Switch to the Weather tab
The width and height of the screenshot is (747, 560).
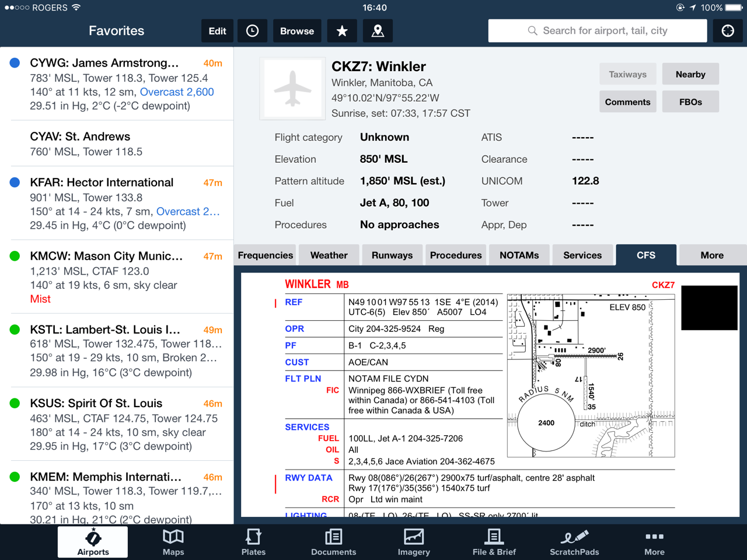click(329, 256)
